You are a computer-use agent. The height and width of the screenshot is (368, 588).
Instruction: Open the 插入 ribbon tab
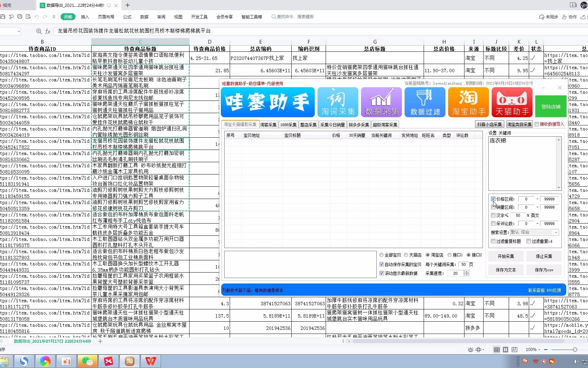[x=85, y=17]
